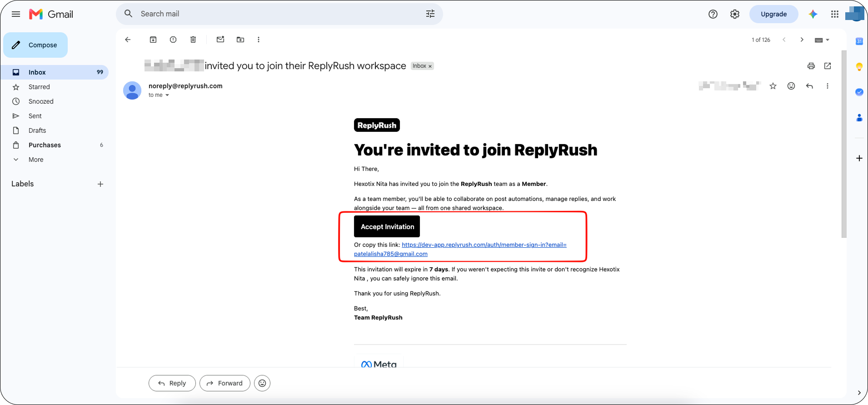Open the Support help icon
Image resolution: width=868 pixels, height=405 pixels.
tap(713, 14)
